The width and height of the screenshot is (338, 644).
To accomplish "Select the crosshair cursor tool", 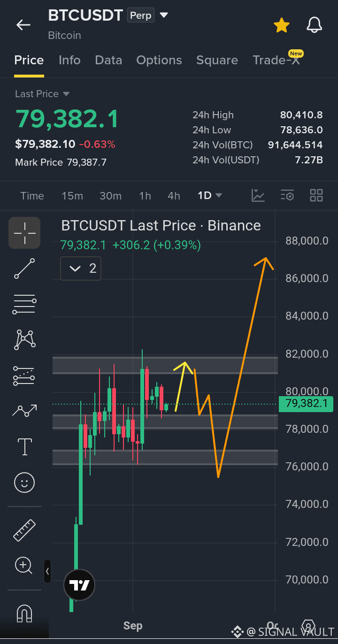I will point(24,233).
